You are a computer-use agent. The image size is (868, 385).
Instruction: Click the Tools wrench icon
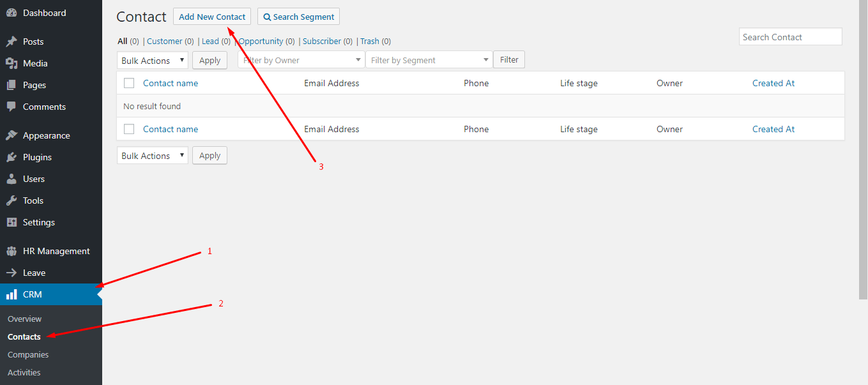[11, 200]
